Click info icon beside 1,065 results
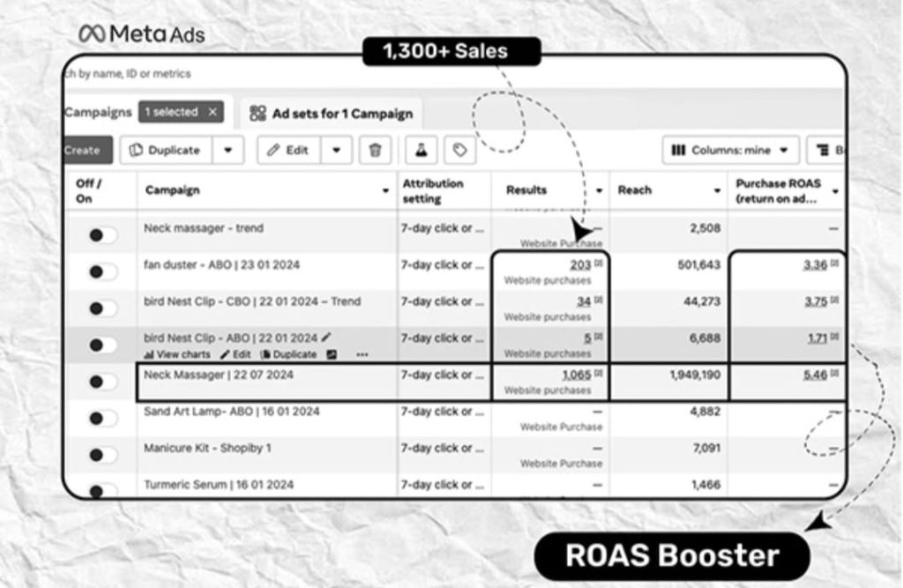 coord(599,373)
